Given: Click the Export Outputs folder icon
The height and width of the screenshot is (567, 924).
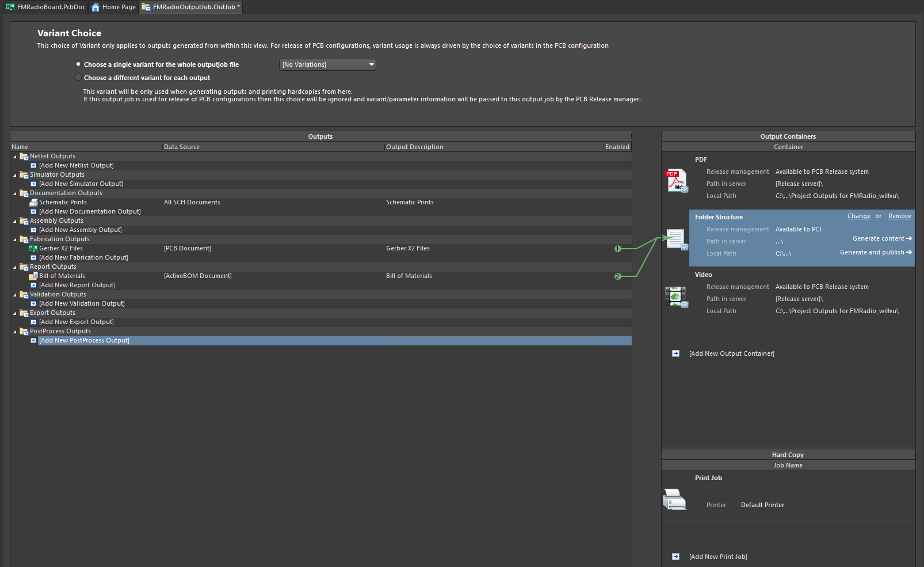Looking at the screenshot, I should (24, 313).
